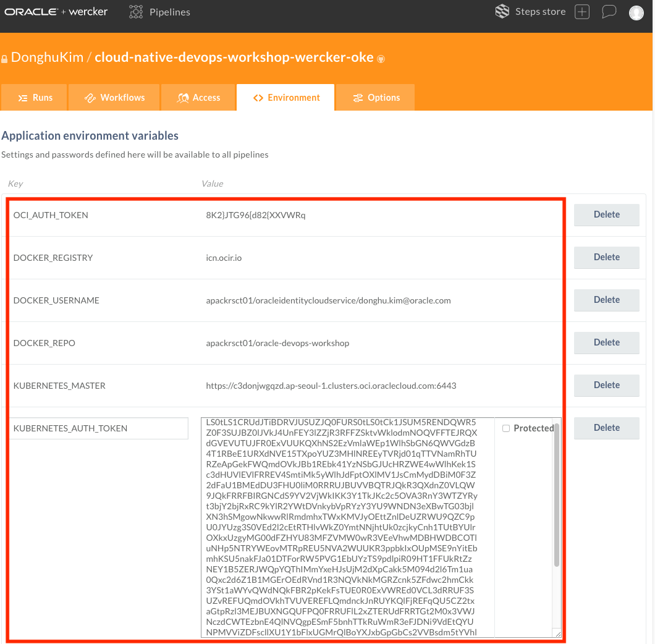Open the user profile avatar
Viewport: 655px width, 644px height.
[x=636, y=12]
